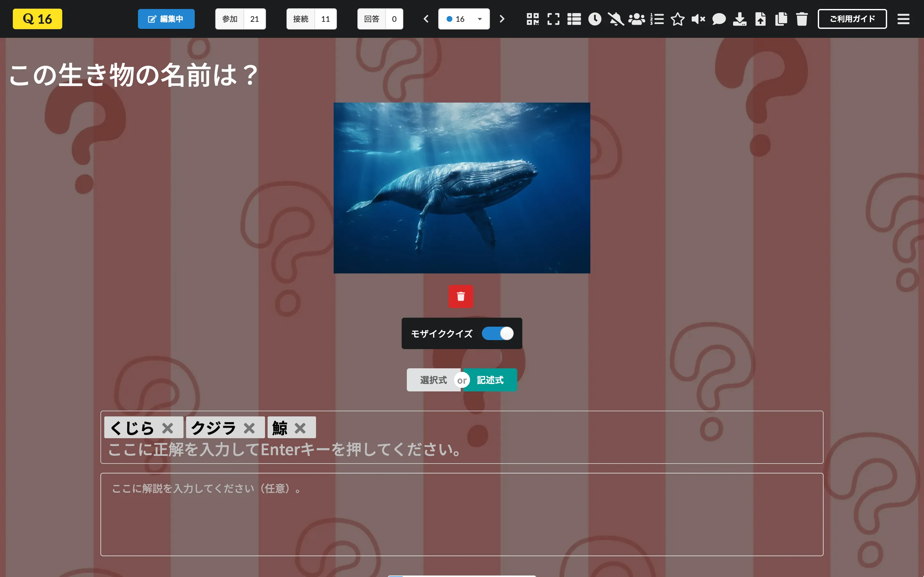Toggle the モザイククイズ switch off
This screenshot has height=577, width=924.
(x=497, y=333)
